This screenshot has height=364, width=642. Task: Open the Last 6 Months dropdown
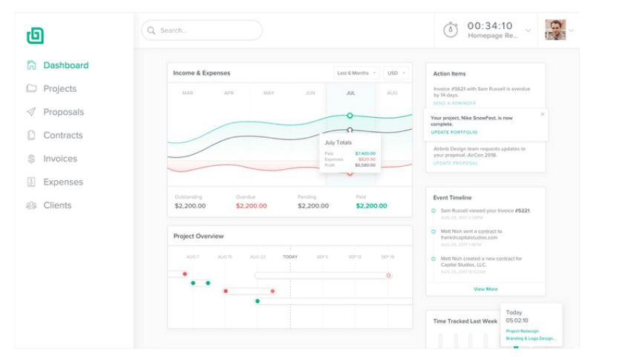[x=356, y=73]
